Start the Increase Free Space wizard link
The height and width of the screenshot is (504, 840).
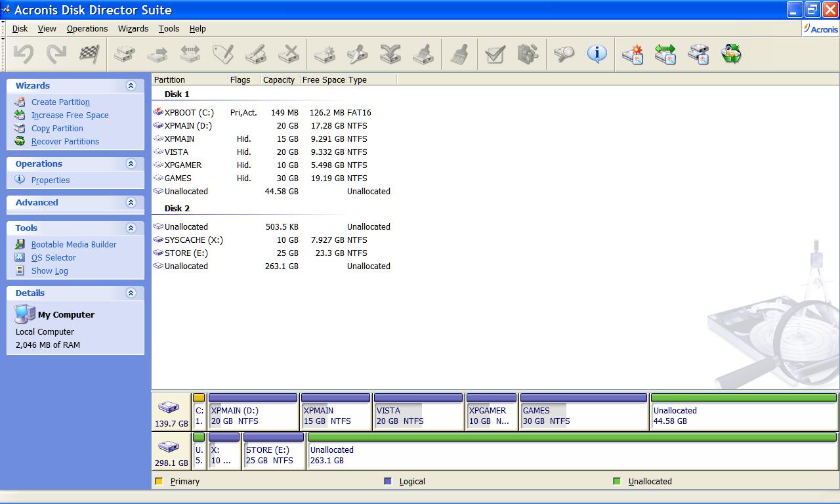click(x=70, y=115)
